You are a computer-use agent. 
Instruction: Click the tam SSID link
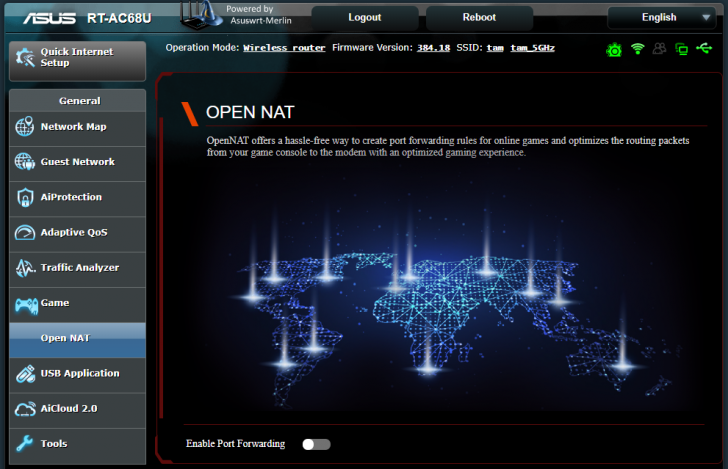coord(495,48)
